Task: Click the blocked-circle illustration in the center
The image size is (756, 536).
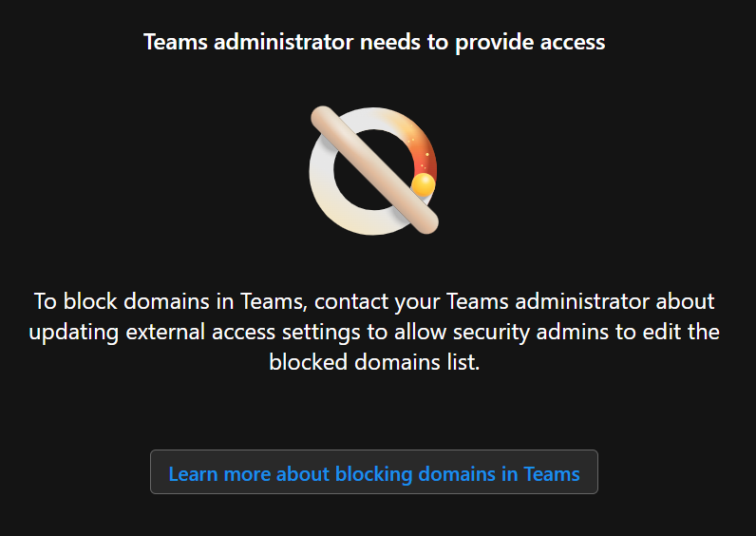Action: 373,171
